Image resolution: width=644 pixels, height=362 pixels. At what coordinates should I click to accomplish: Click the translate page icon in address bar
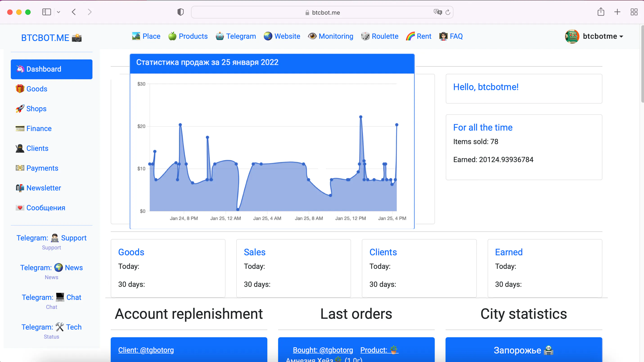[x=438, y=12]
